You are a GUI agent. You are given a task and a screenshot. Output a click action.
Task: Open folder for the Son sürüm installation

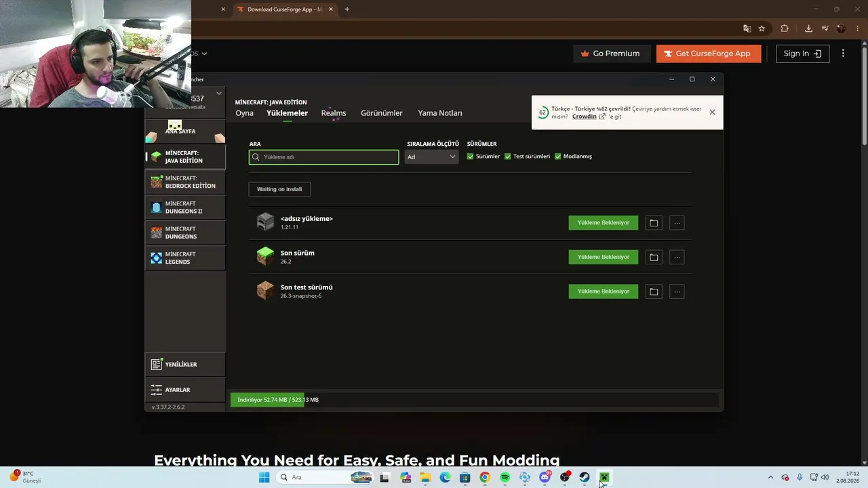pos(654,257)
